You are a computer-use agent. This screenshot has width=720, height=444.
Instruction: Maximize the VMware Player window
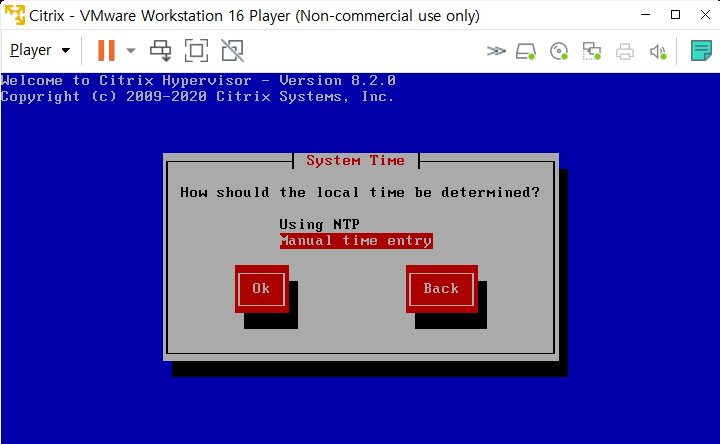click(x=675, y=15)
